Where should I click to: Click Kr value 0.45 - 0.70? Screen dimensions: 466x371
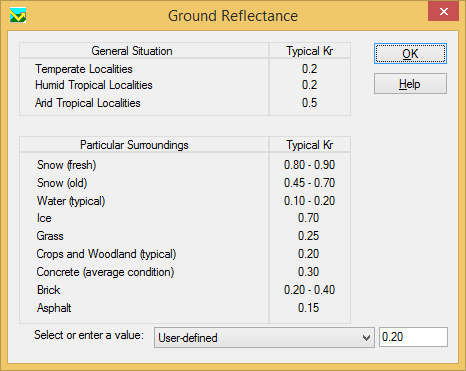pyautogui.click(x=309, y=183)
